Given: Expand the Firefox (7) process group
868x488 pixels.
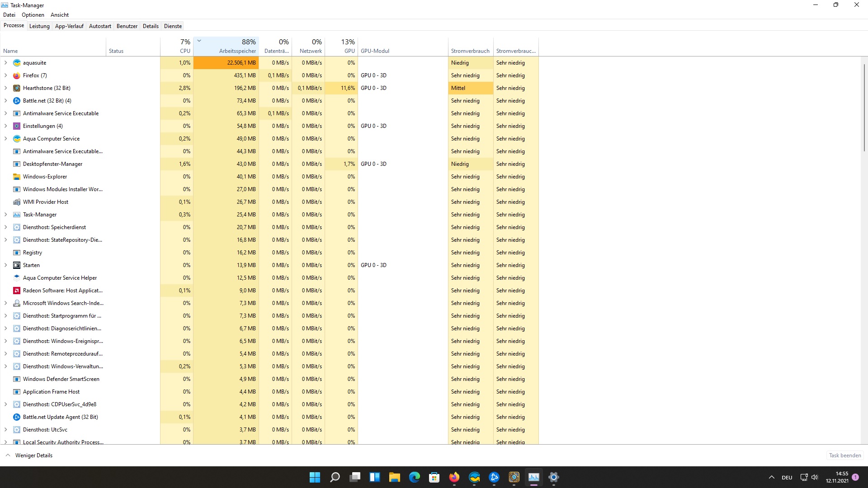Looking at the screenshot, I should tap(5, 75).
